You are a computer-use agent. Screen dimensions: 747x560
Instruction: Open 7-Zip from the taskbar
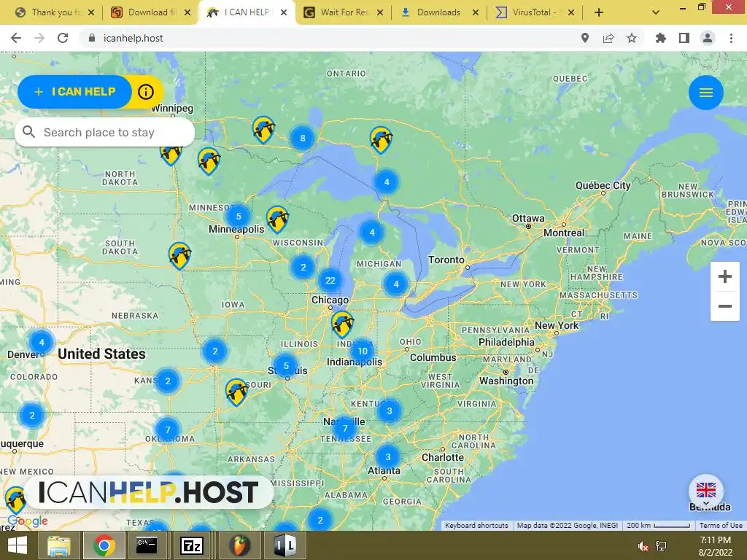192,545
